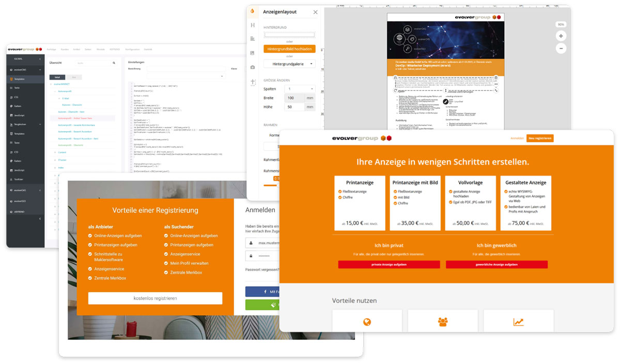620x364 pixels.
Task: Select the Gestaltete Anzeige card
Action: tap(526, 203)
